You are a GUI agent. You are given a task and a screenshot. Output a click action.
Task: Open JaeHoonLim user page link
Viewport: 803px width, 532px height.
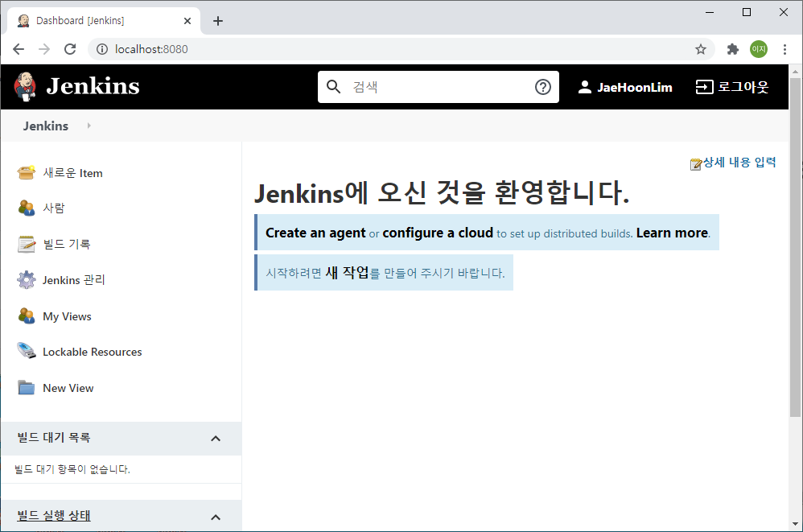pos(635,88)
